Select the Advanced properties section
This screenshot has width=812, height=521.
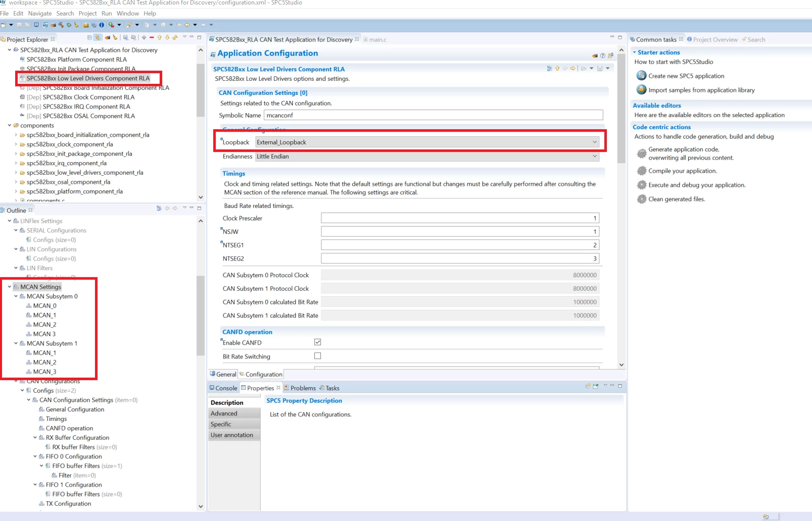(x=234, y=413)
